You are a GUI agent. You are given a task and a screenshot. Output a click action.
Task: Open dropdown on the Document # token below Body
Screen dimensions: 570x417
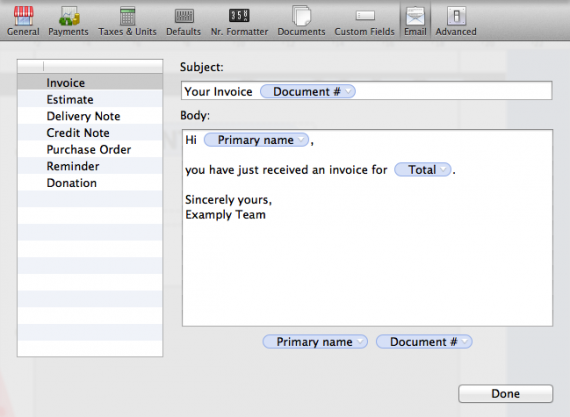pos(465,342)
